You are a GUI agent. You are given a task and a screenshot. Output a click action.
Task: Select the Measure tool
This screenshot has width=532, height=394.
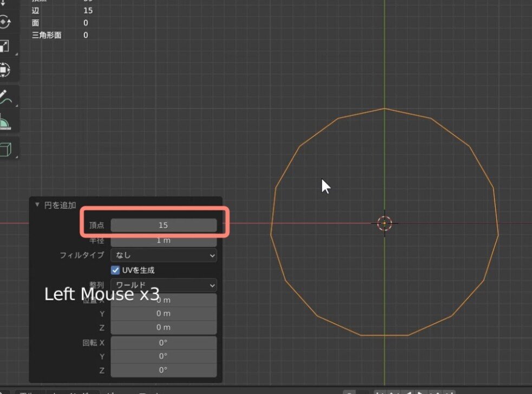click(5, 122)
